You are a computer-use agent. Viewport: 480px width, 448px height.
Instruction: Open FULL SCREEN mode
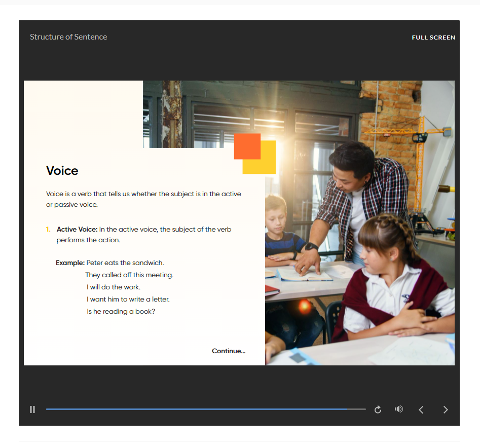(433, 38)
